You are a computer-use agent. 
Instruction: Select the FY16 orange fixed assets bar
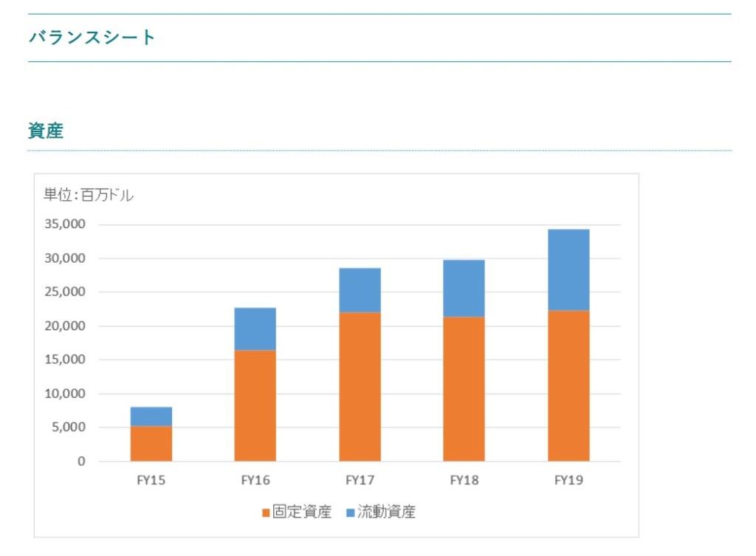point(255,405)
